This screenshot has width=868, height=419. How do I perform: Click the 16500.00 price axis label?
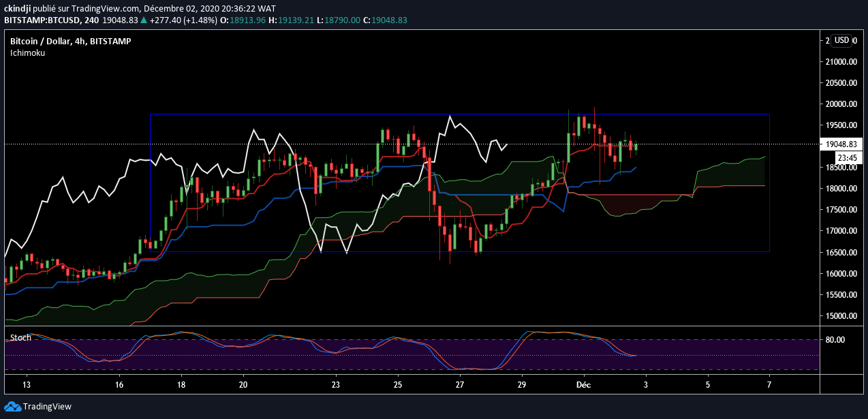tap(841, 253)
